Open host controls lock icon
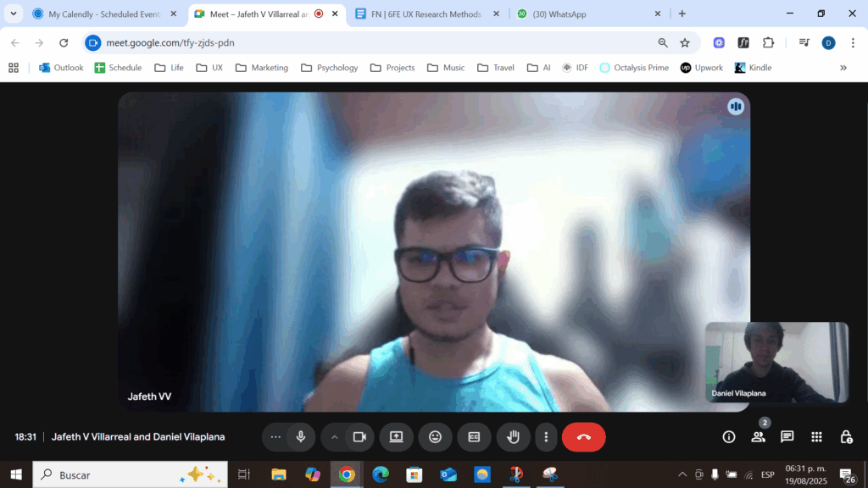The width and height of the screenshot is (868, 488). [x=845, y=437]
